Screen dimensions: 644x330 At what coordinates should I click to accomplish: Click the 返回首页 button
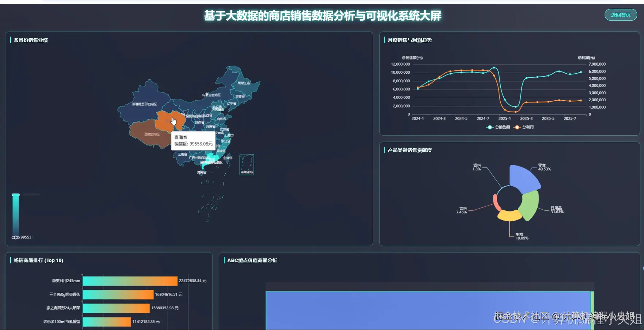[x=621, y=15]
